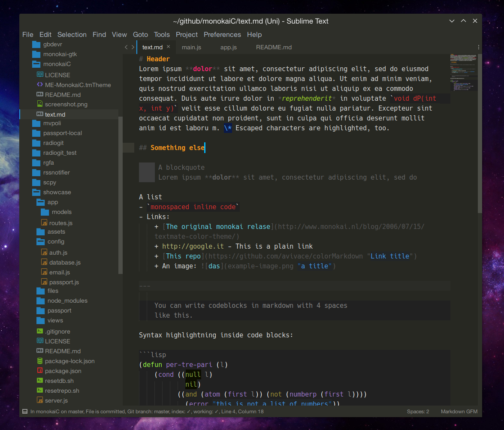504x430 pixels.
Task: Click the http://google.it plain link
Action: tap(193, 246)
